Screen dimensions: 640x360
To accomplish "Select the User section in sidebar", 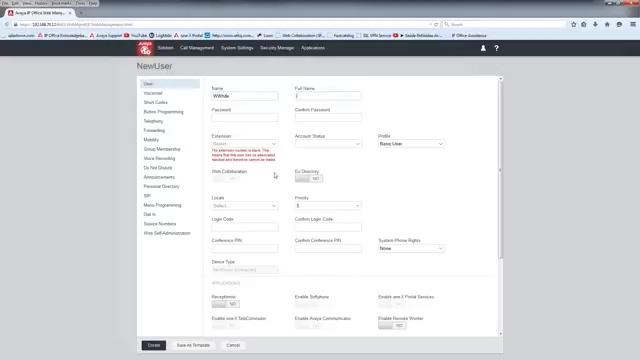I will (170, 84).
